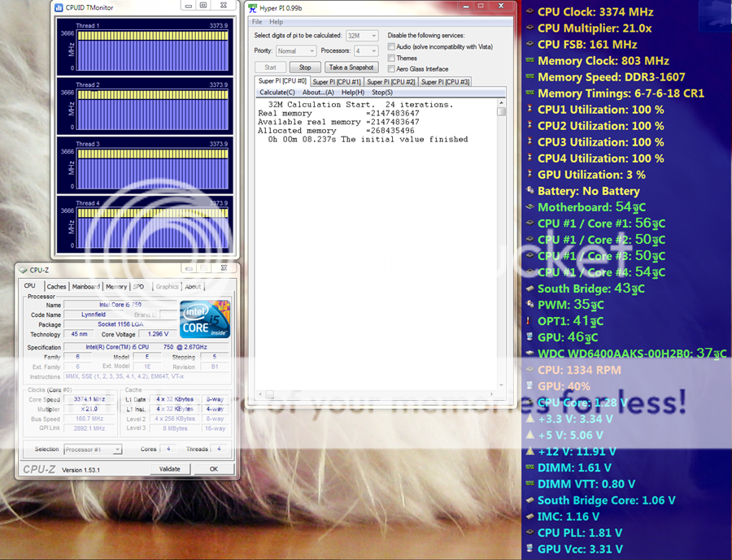Open the Processor #1 selection dropdown

click(91, 449)
